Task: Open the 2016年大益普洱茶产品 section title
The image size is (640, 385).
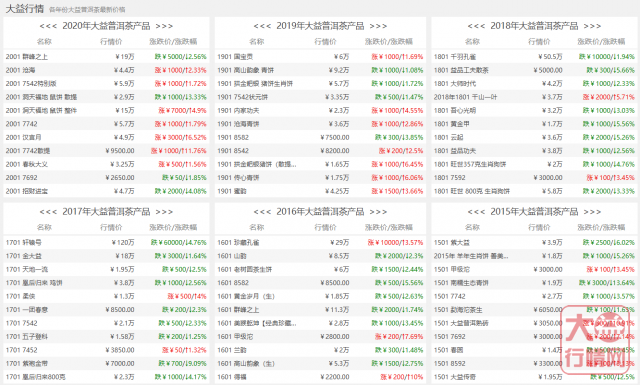Action: (320, 211)
